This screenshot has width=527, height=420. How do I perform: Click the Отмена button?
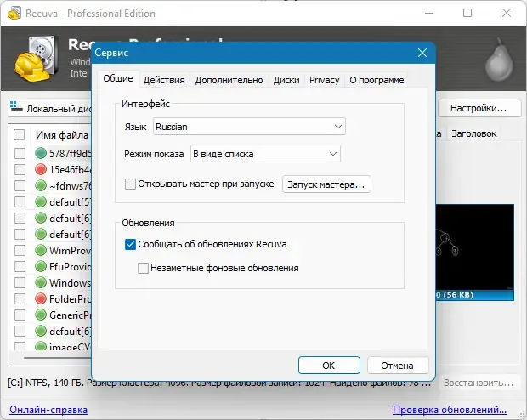(398, 366)
